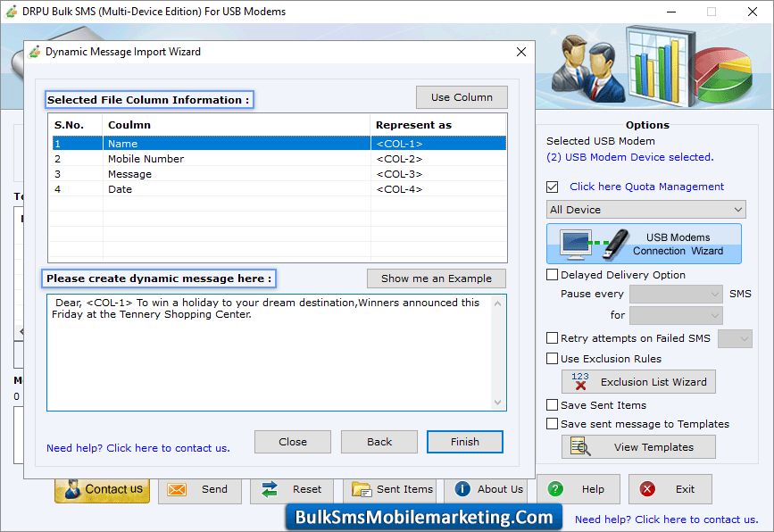Click the About Us info icon
Screen dimensions: 774x532
click(462, 489)
